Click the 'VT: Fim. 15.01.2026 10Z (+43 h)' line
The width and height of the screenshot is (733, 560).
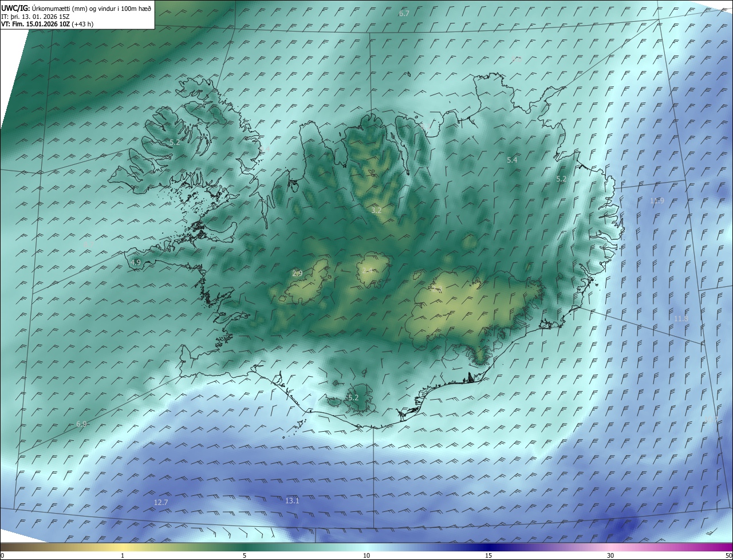tap(47, 24)
